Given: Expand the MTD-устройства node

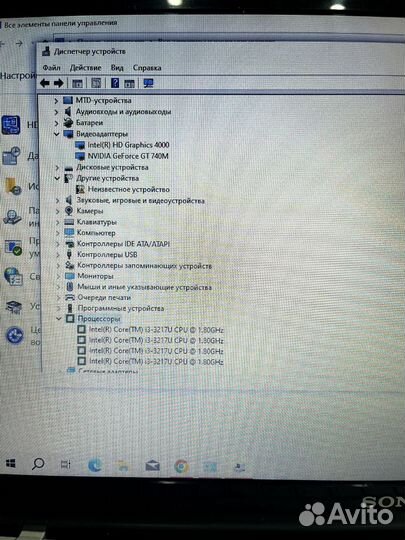Looking at the screenshot, I should 56,101.
